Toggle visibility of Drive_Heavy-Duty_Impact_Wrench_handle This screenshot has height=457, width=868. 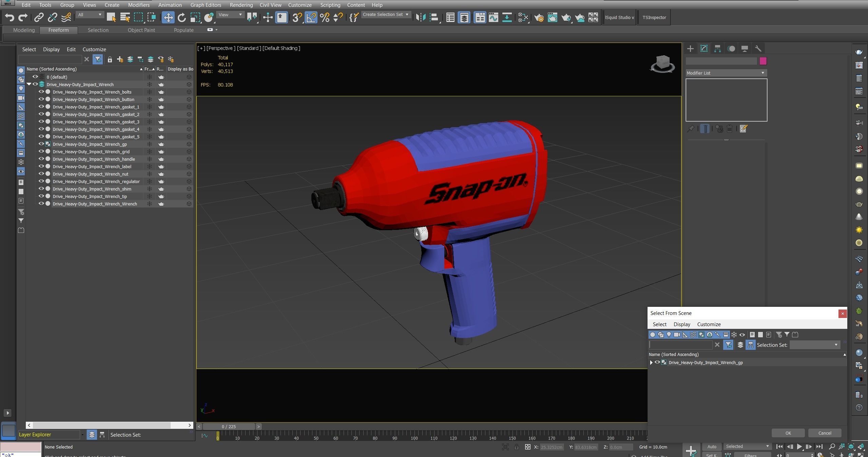[x=41, y=159]
